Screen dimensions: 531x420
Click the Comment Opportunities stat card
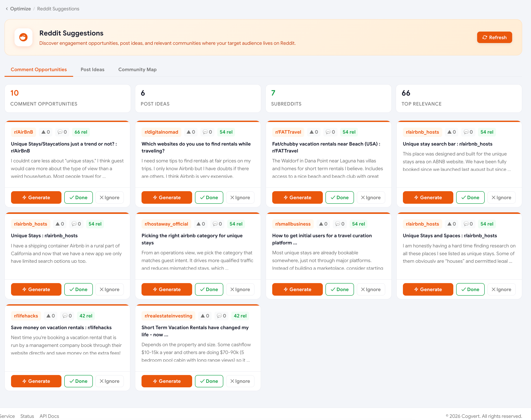68,98
